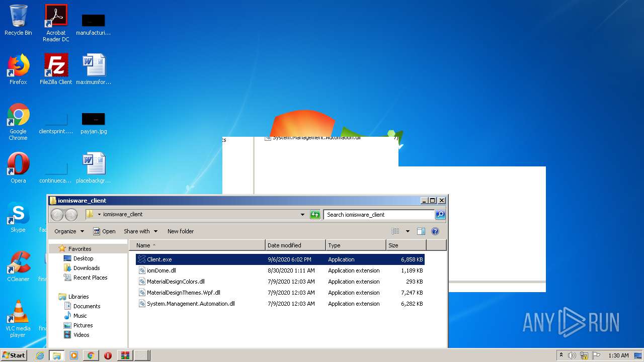Expand the address bar history dropdown

[302, 215]
